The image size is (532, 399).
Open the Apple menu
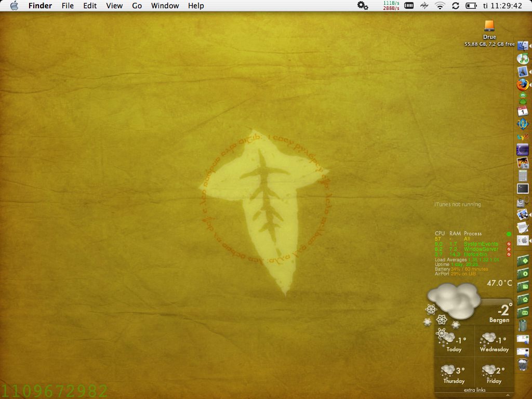coord(14,6)
